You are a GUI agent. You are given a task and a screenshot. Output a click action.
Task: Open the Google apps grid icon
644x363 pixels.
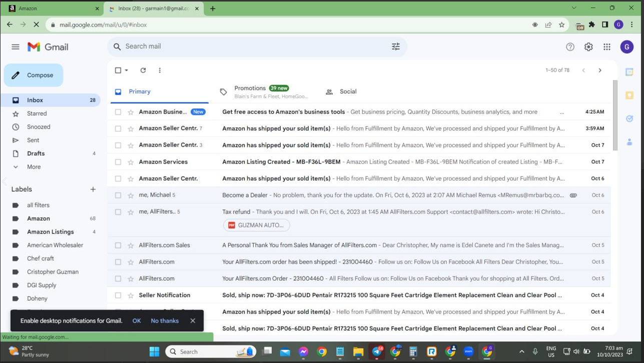(x=606, y=46)
